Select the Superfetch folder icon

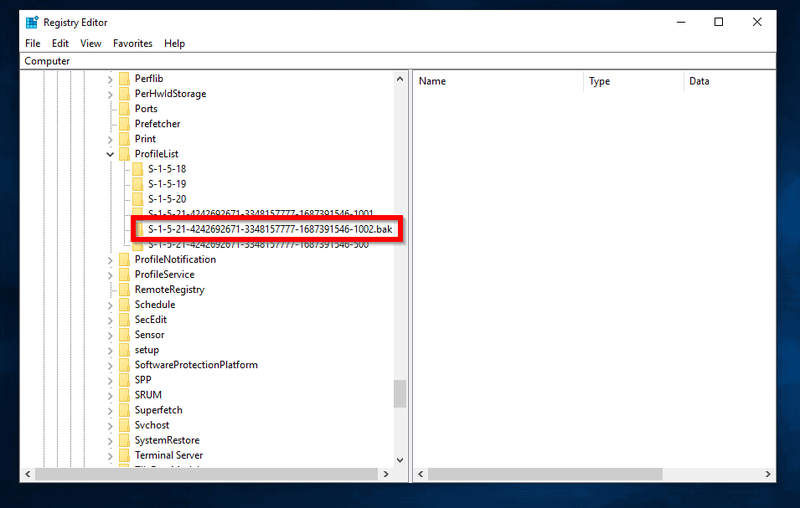click(124, 410)
